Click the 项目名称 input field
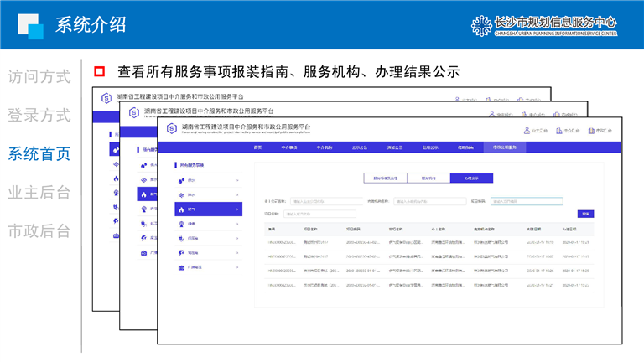This screenshot has height=362, width=644. 319,214
